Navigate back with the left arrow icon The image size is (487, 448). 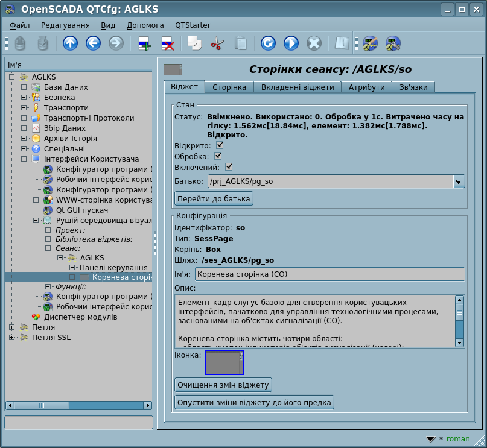(93, 43)
